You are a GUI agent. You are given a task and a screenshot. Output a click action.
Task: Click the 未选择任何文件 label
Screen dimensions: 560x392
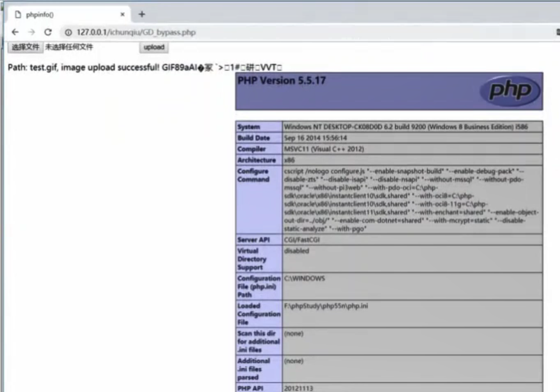[x=69, y=47]
